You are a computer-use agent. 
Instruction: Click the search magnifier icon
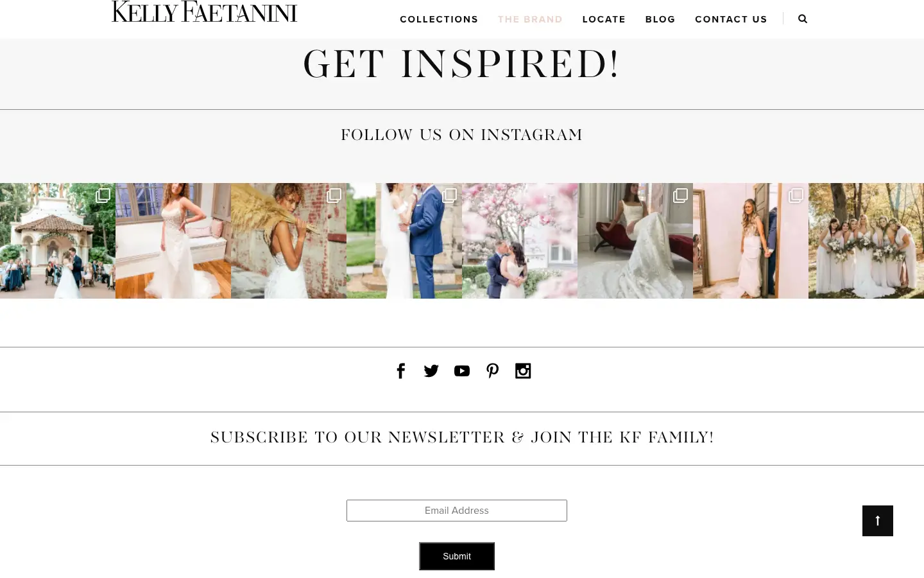(x=803, y=19)
